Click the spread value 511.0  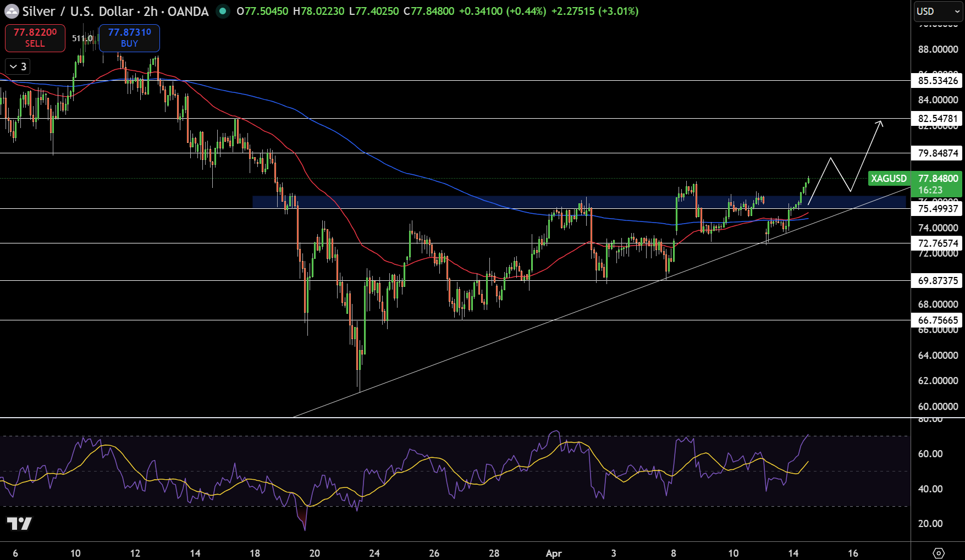(82, 38)
